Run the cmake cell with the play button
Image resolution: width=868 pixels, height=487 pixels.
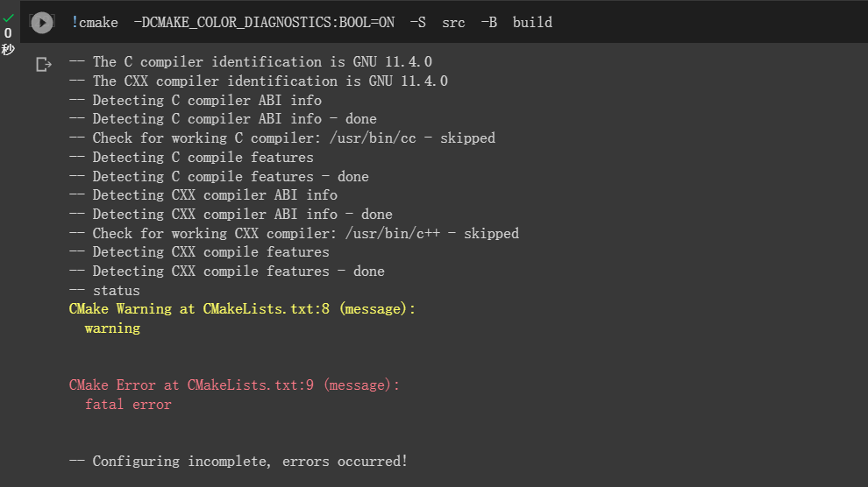tap(42, 23)
